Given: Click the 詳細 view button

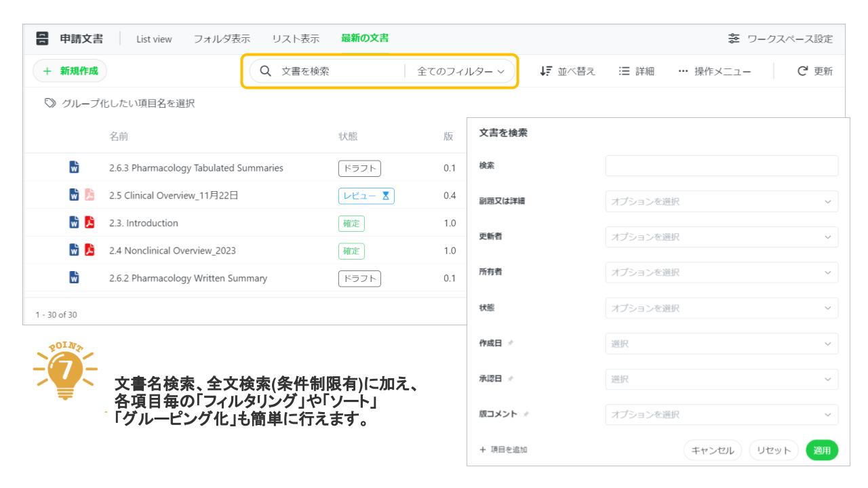Looking at the screenshot, I should coord(636,71).
